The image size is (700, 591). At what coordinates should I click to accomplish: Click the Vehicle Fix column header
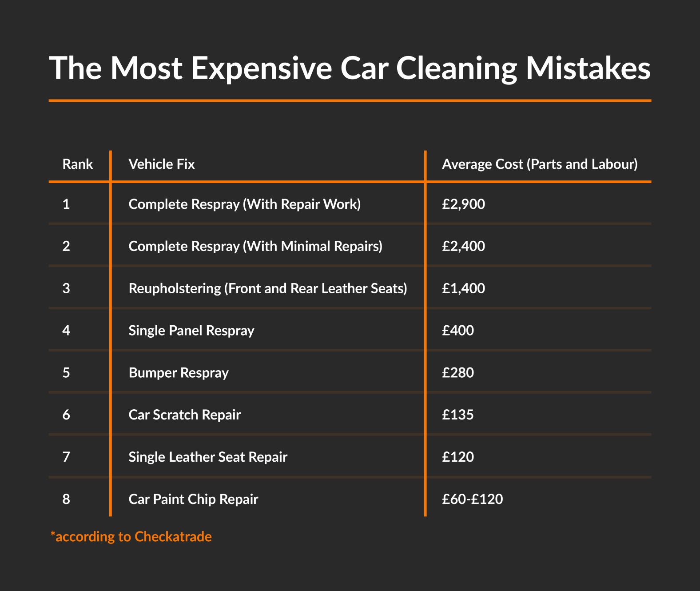tap(162, 164)
